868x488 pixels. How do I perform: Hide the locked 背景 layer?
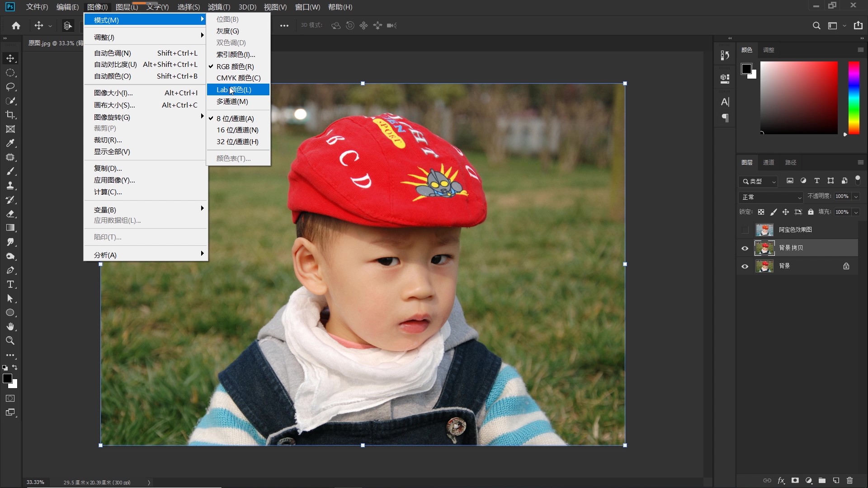pyautogui.click(x=745, y=266)
